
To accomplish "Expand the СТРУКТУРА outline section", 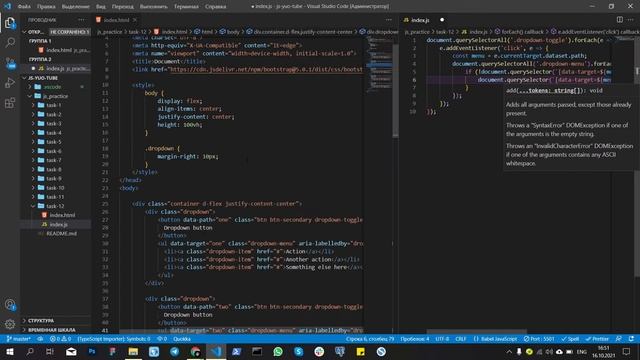I will point(56,320).
